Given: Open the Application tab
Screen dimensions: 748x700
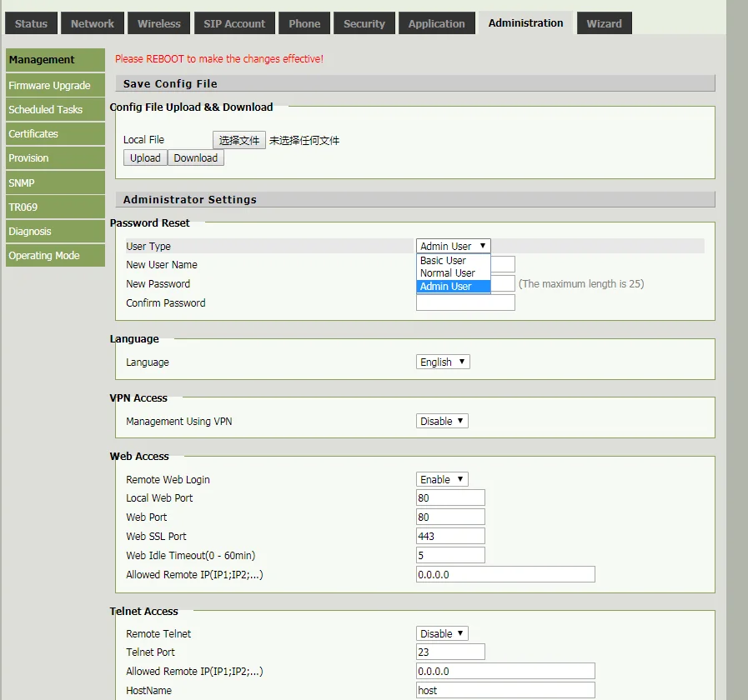Looking at the screenshot, I should tap(436, 23).
